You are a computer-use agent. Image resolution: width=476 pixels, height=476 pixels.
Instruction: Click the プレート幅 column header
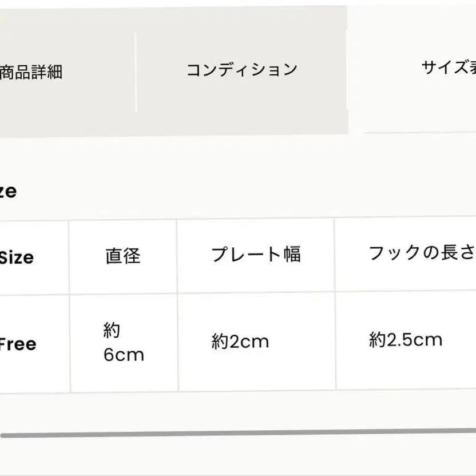coord(256,254)
